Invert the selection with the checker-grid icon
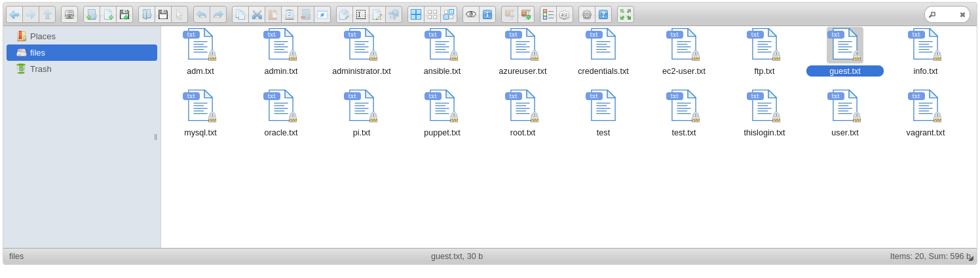 pyautogui.click(x=449, y=14)
